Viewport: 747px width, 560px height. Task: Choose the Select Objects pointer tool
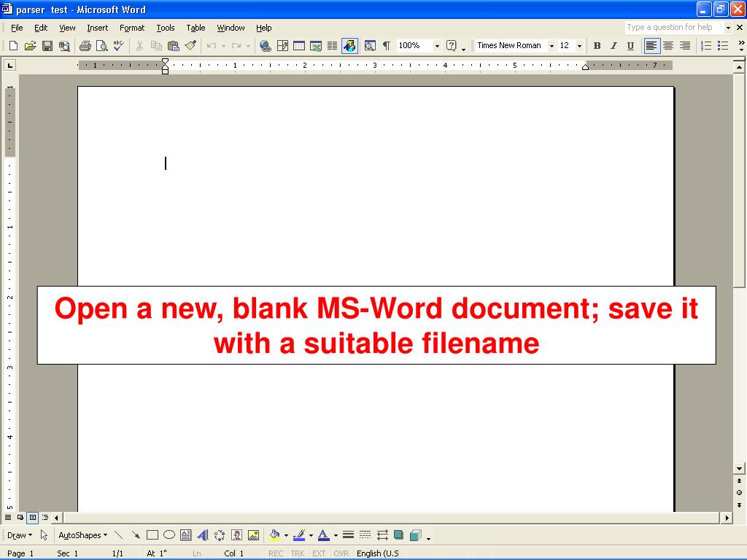[x=44, y=535]
